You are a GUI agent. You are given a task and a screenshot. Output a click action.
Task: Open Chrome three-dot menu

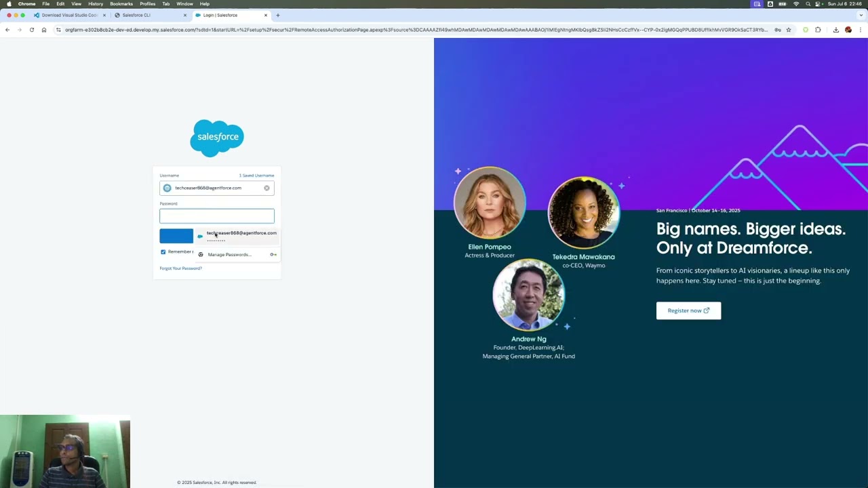[x=861, y=30]
